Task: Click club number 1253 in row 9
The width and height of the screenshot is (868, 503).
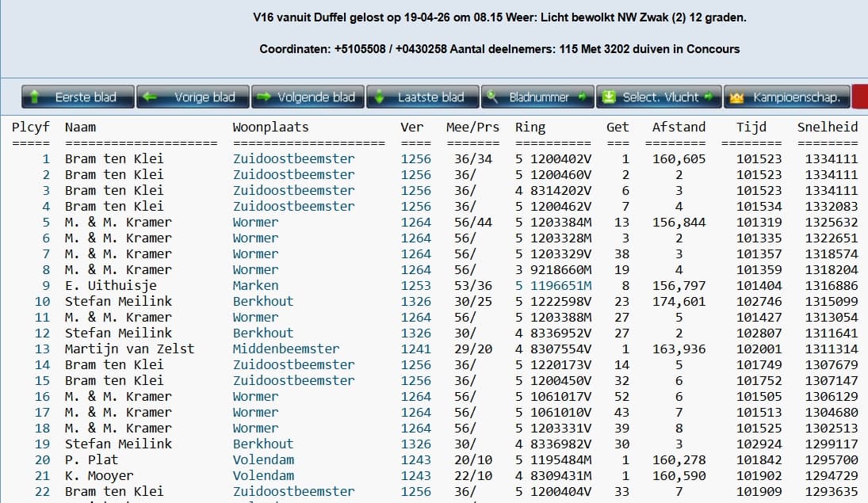Action: pyautogui.click(x=415, y=285)
